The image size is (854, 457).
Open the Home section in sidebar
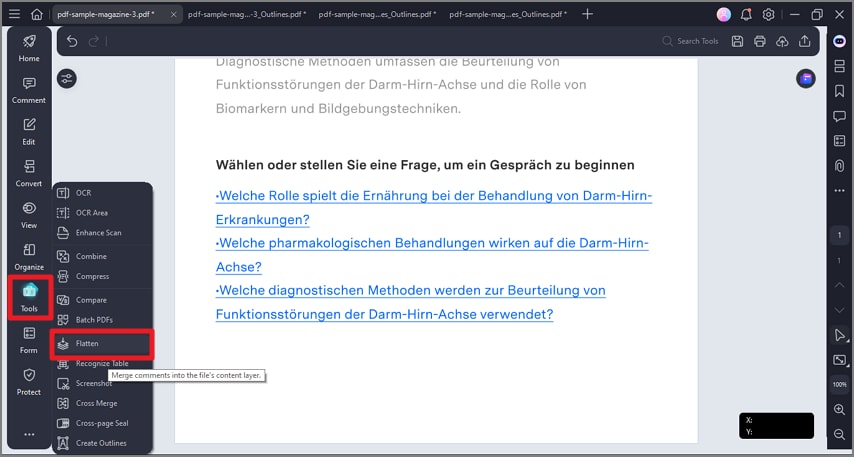pyautogui.click(x=29, y=48)
